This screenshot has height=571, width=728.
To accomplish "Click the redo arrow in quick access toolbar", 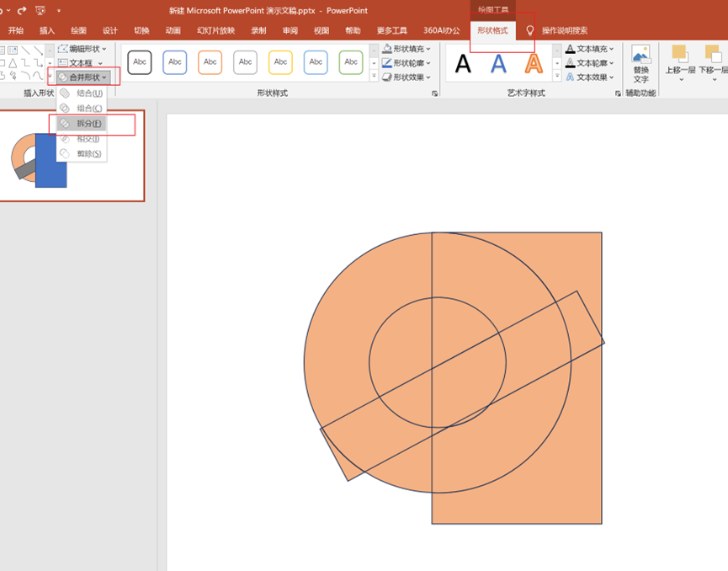I will pyautogui.click(x=22, y=11).
